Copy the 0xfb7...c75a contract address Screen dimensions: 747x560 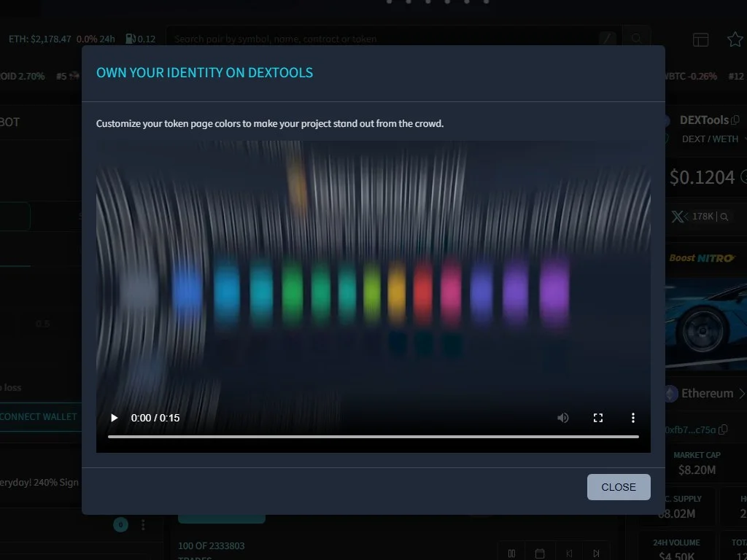[723, 429]
